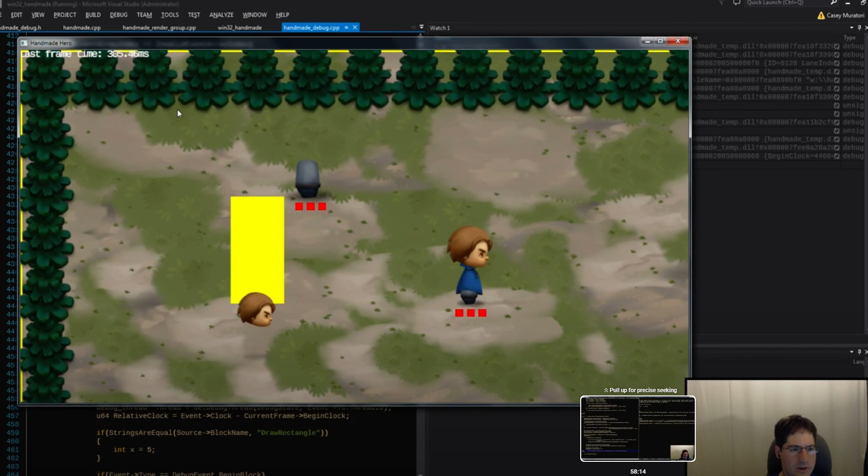The width and height of the screenshot is (868, 476).
Task: Open the TEST menu
Action: (194, 15)
